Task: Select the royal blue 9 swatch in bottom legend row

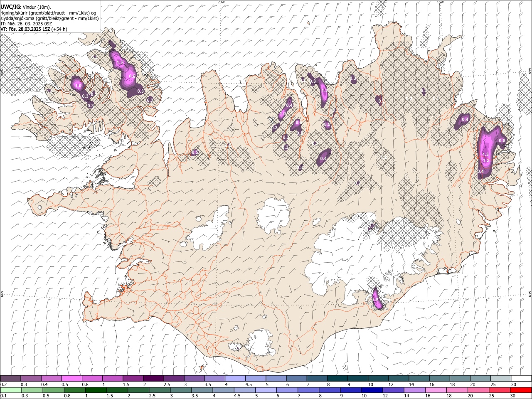Action: [351, 390]
